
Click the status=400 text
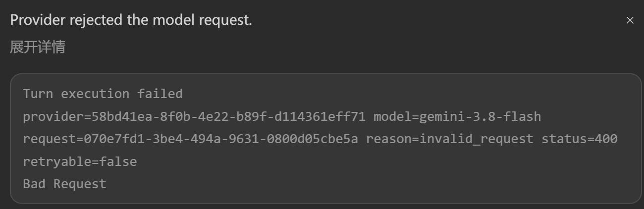click(x=580, y=139)
